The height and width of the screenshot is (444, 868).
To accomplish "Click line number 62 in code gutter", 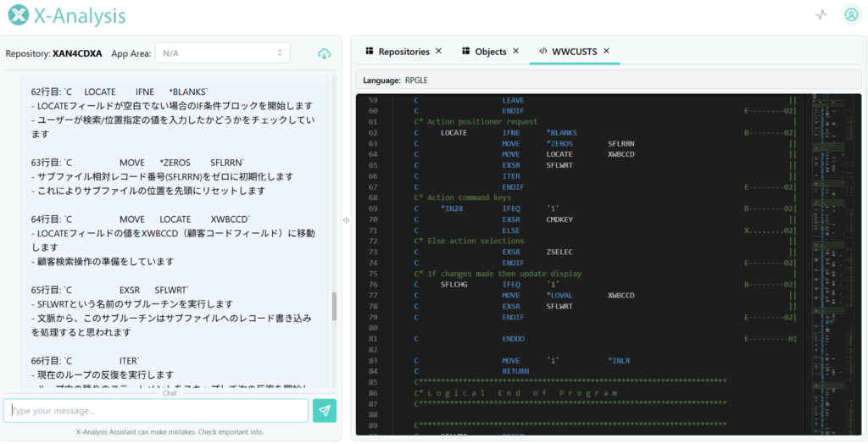I will point(373,133).
